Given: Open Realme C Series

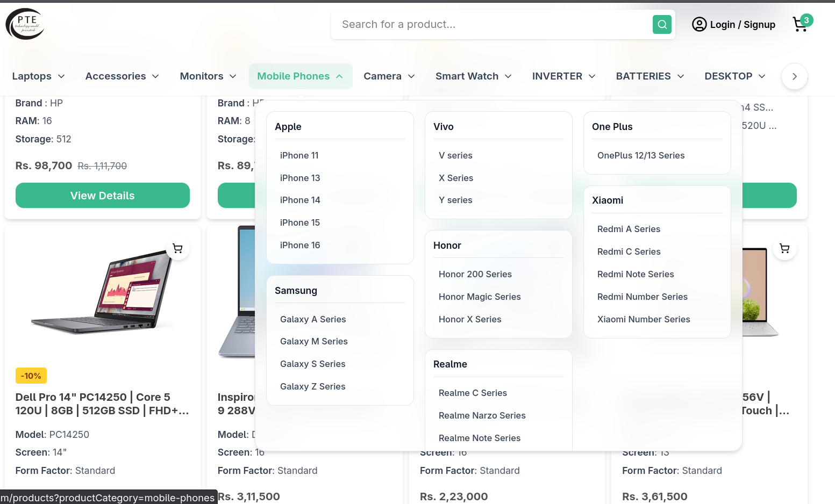Looking at the screenshot, I should pyautogui.click(x=473, y=393).
